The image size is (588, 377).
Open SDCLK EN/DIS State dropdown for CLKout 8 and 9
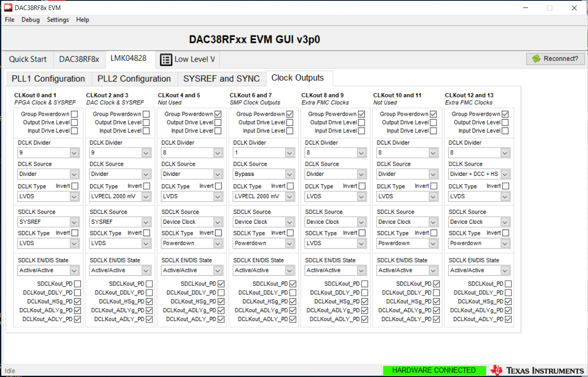pyautogui.click(x=335, y=270)
